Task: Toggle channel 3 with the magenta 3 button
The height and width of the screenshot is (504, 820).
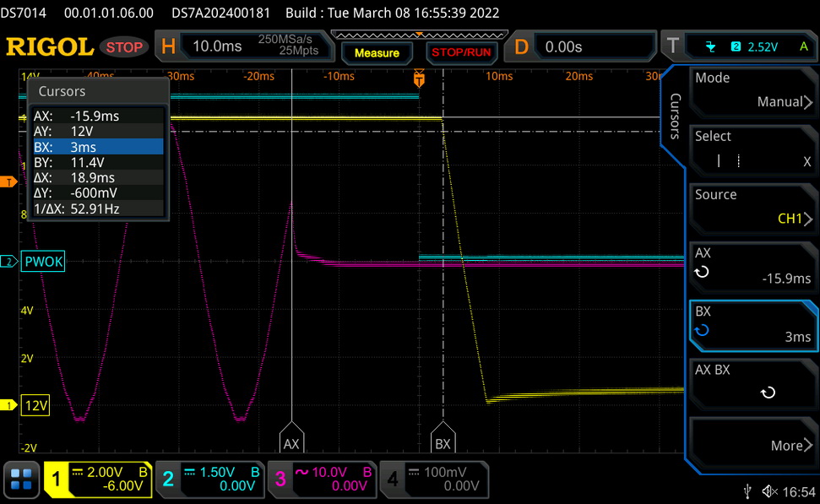Action: click(280, 479)
